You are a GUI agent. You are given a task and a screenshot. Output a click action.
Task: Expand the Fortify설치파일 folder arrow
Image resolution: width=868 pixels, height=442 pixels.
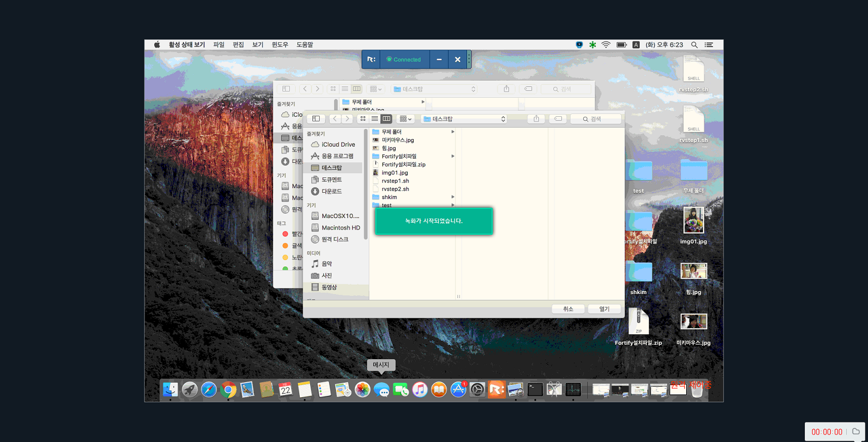tap(453, 156)
